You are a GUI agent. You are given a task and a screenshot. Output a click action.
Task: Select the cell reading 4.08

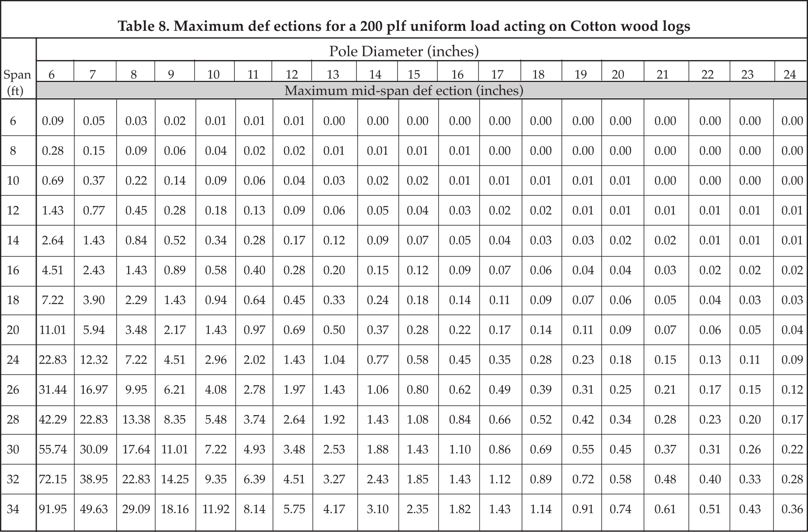point(216,390)
